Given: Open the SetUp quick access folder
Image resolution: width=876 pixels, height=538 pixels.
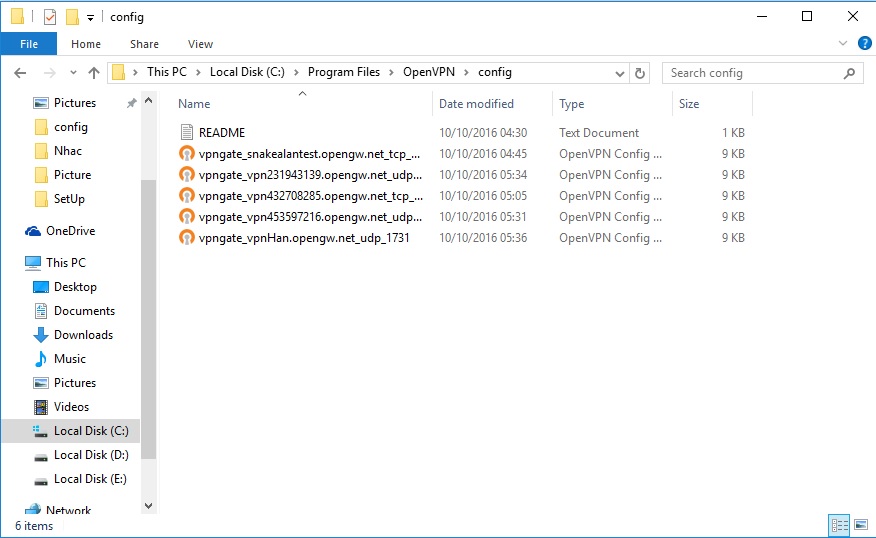Looking at the screenshot, I should (x=60, y=199).
